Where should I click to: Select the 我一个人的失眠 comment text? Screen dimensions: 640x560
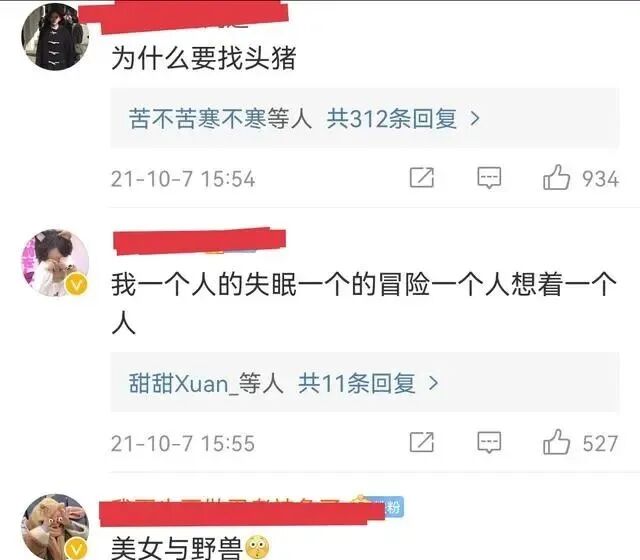(364, 304)
